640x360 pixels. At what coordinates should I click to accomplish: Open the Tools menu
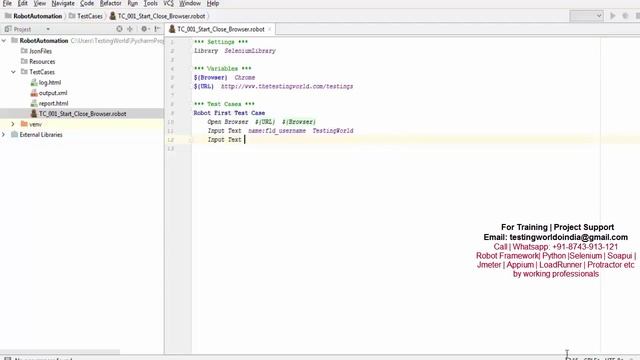pyautogui.click(x=151, y=3)
